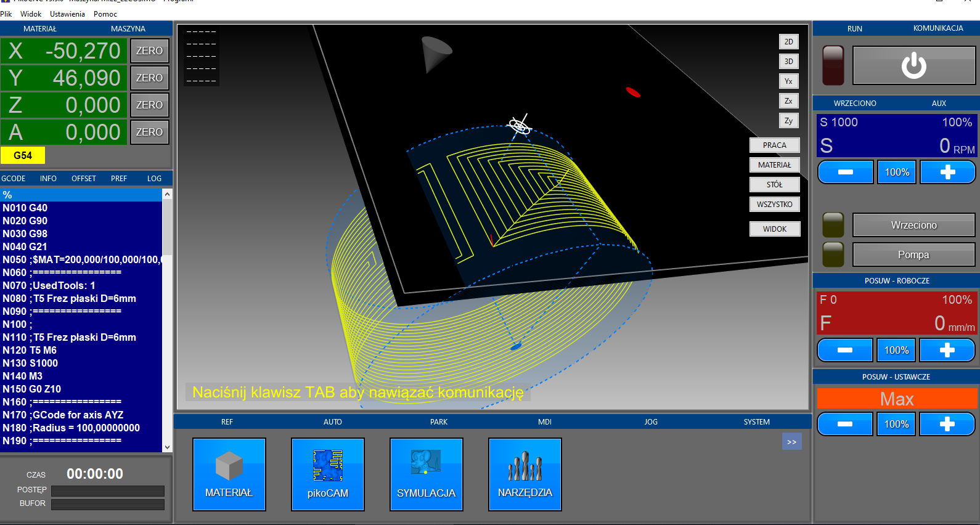
Task: Open the Plik menu
Action: (6, 14)
